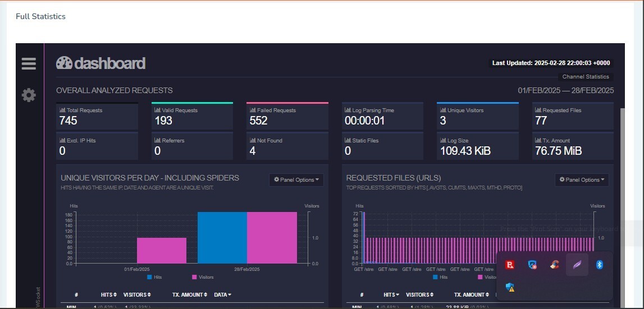Image resolution: width=644 pixels, height=309 pixels.
Task: Toggle Visitors series in Unique Visitors legend
Action: tap(203, 277)
